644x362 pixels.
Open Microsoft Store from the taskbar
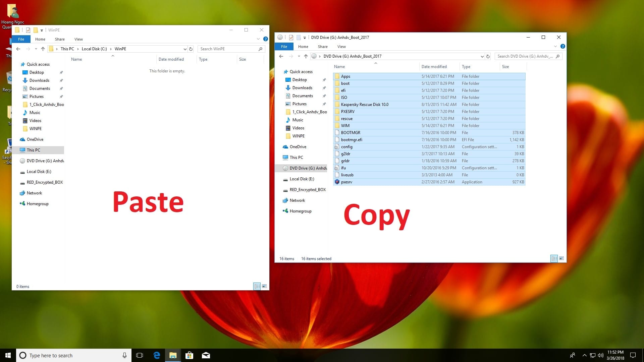click(189, 355)
